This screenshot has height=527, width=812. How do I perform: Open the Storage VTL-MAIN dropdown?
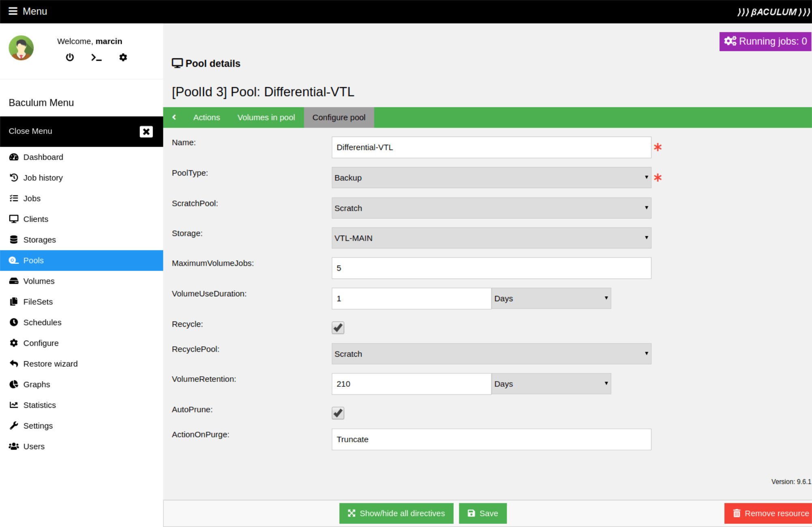pyautogui.click(x=491, y=238)
